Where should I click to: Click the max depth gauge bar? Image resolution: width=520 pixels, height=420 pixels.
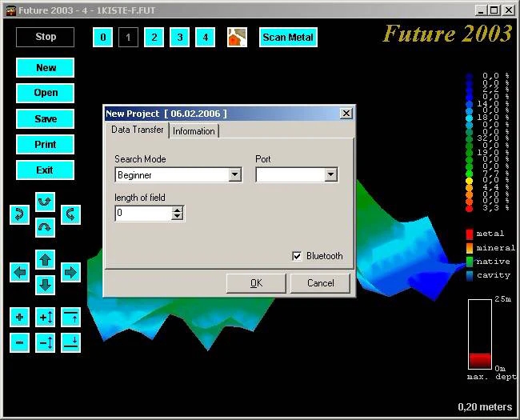tap(479, 334)
